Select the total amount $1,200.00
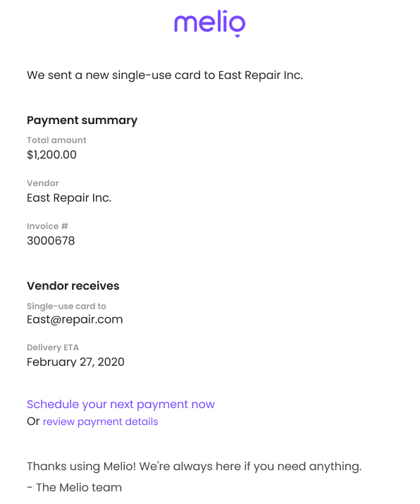This screenshot has width=420, height=504. pos(51,155)
